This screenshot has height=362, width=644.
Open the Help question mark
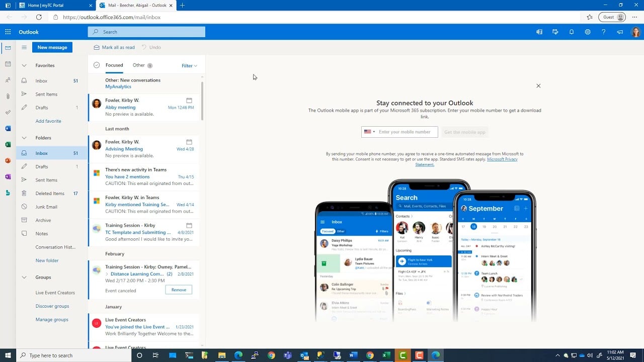(x=604, y=32)
